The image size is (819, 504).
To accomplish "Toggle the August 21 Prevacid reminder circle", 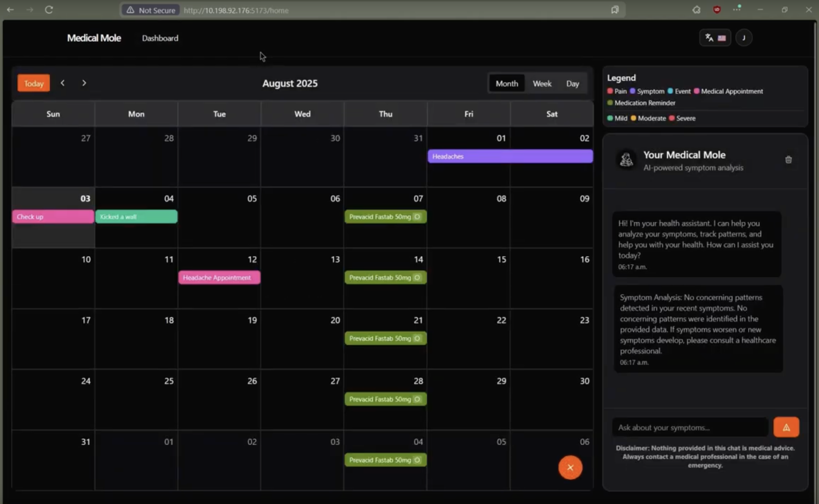I will [417, 338].
